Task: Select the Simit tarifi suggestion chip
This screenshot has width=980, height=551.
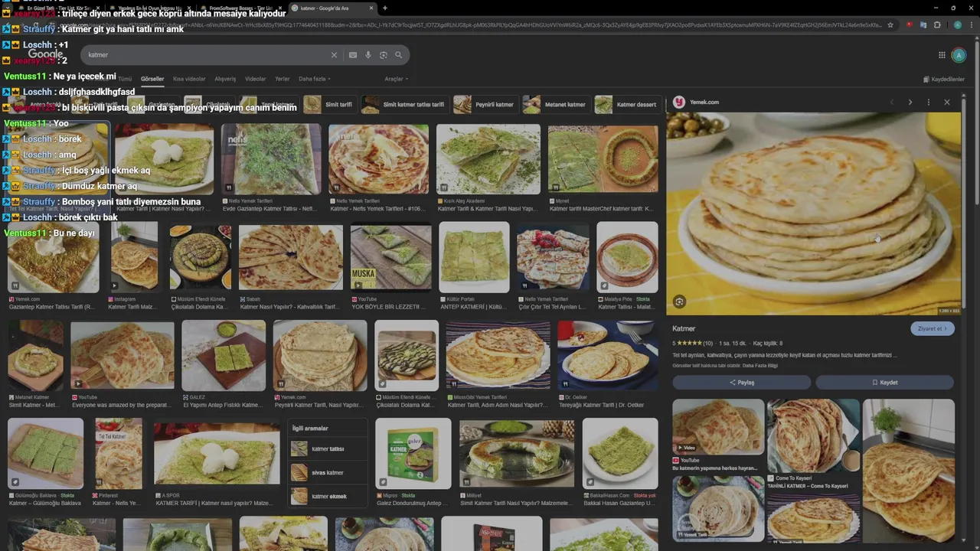Action: (x=329, y=105)
